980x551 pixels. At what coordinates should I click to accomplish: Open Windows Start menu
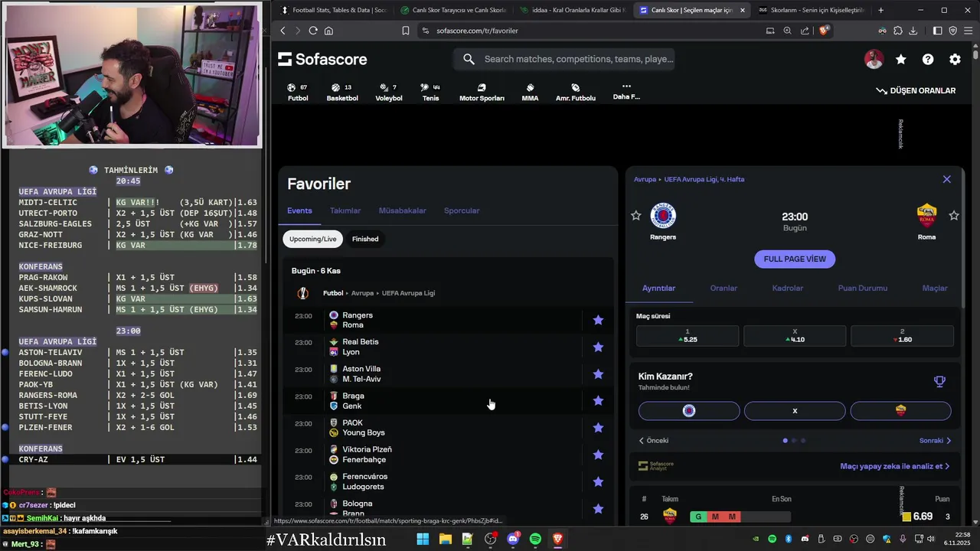point(423,540)
